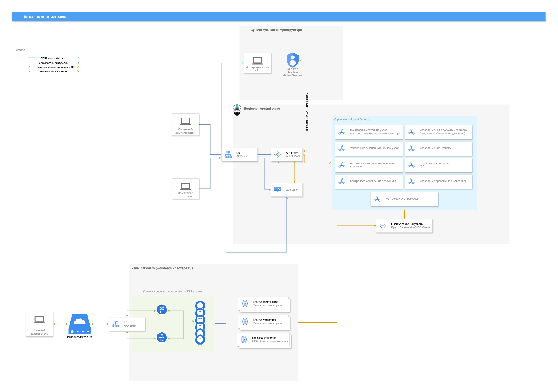This screenshot has height=392, width=558.
Task: Click the API proxy diamond icon
Action: pyautogui.click(x=278, y=154)
